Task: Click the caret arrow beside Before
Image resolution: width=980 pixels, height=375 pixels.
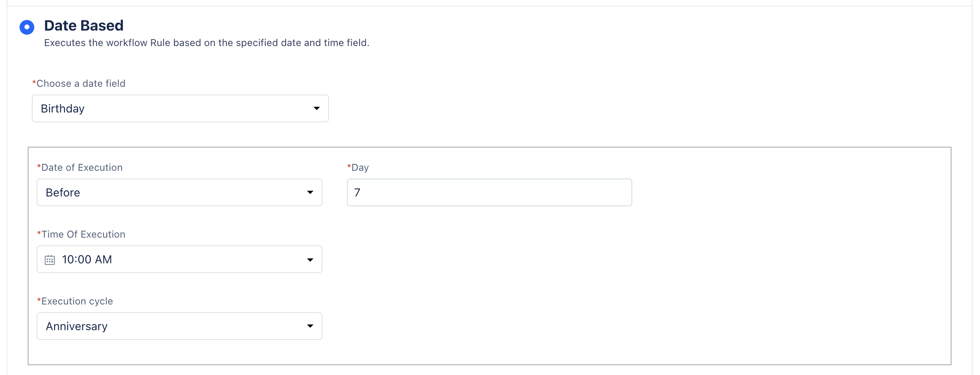Action: tap(310, 192)
